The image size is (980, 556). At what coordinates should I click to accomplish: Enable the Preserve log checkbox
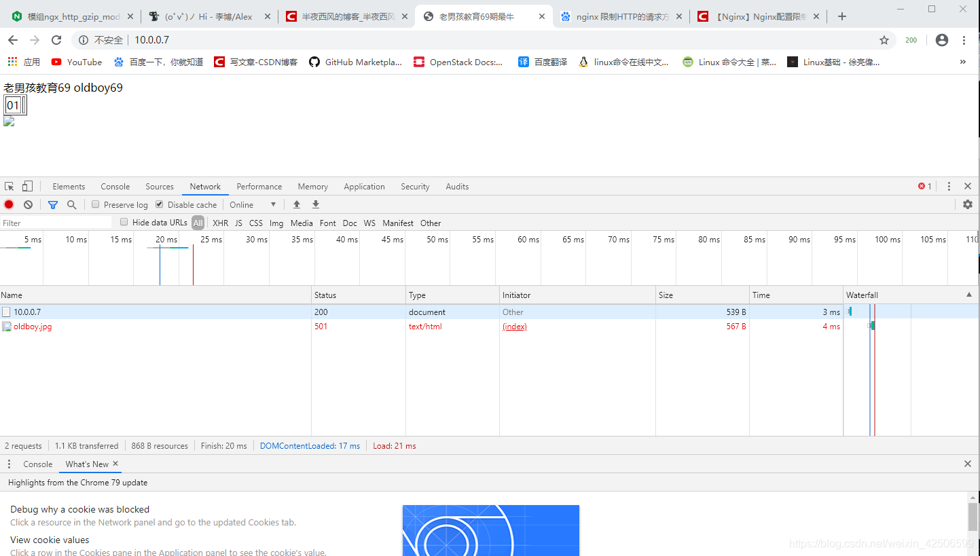click(96, 204)
